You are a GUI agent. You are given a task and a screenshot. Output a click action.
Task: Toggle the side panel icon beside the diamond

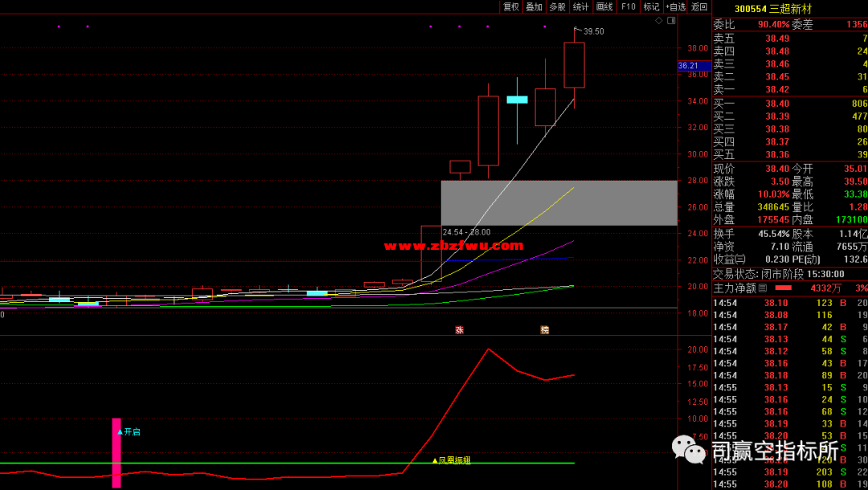[x=671, y=20]
